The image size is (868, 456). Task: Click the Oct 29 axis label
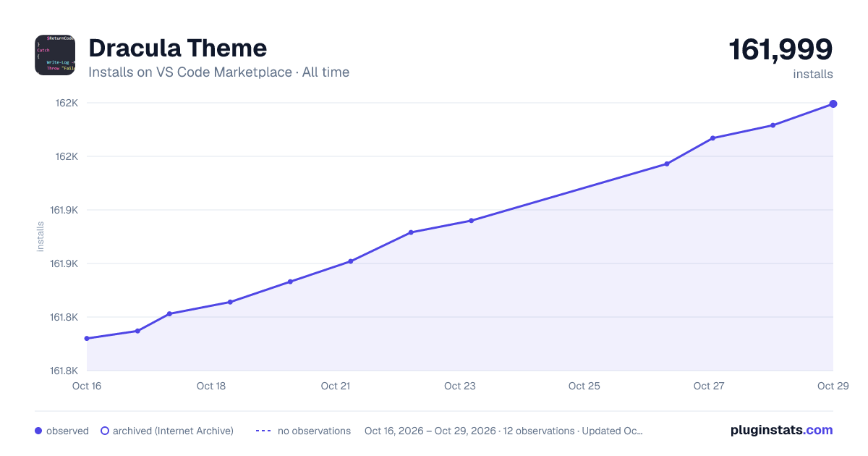[833, 386]
